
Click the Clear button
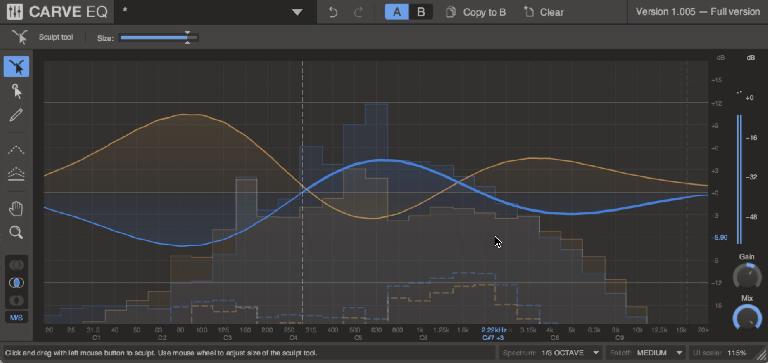point(544,12)
